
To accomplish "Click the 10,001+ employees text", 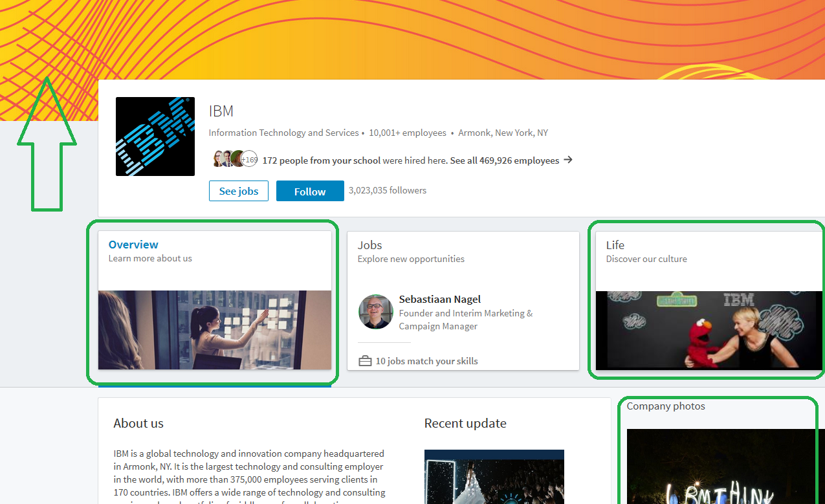I will point(408,133).
